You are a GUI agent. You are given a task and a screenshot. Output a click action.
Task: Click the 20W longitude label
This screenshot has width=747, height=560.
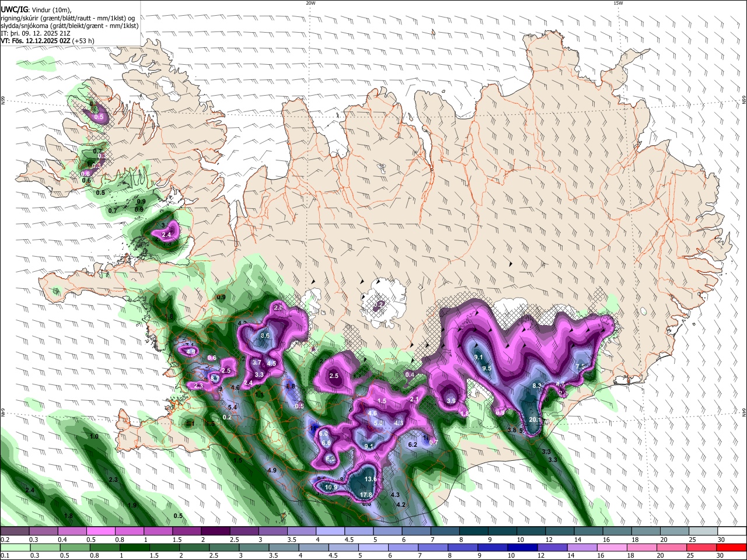click(311, 3)
